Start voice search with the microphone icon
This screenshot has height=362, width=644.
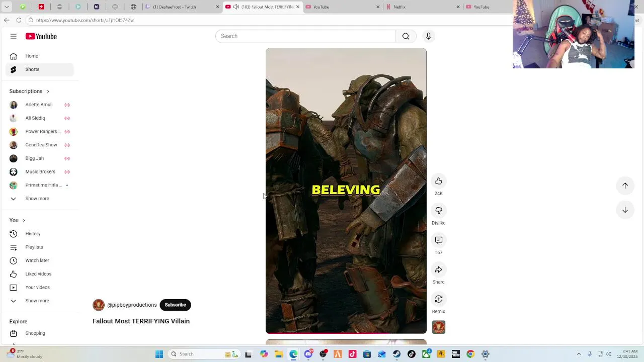429,36
